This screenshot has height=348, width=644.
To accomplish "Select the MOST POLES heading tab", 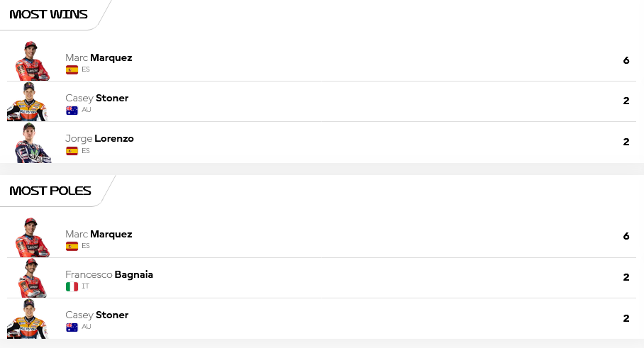I will point(50,191).
